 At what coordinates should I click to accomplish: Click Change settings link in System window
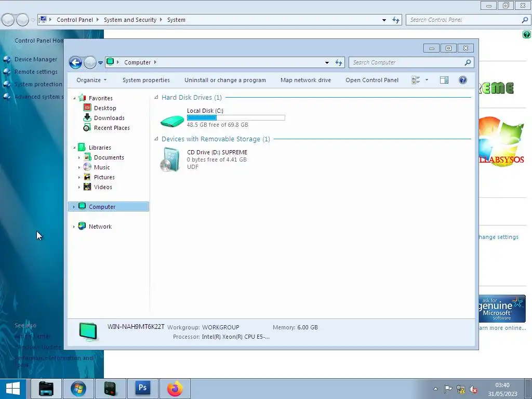point(498,237)
